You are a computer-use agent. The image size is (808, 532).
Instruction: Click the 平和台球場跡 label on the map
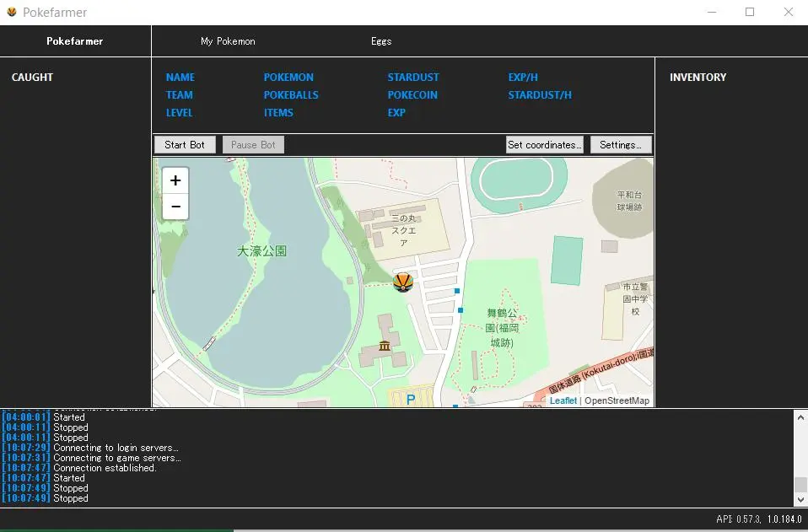tap(630, 201)
